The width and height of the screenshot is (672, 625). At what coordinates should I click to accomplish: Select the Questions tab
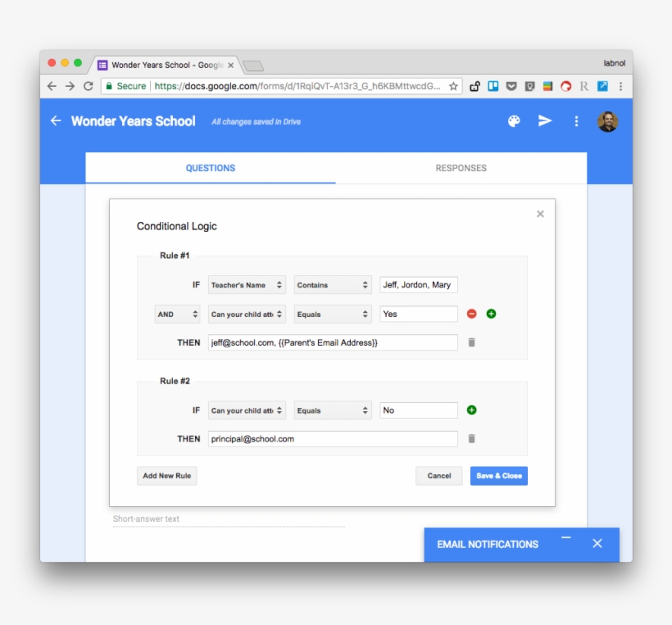click(x=210, y=168)
